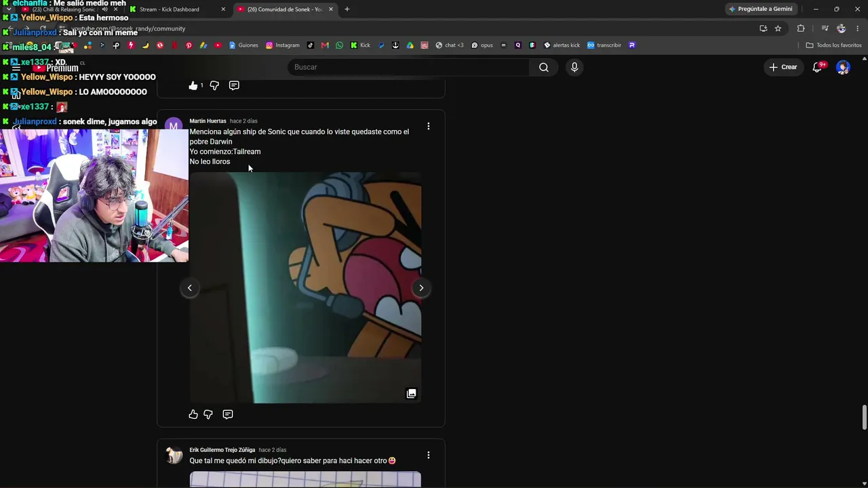The width and height of the screenshot is (868, 488).
Task: Click the install app icon in address bar
Action: pyautogui.click(x=764, y=28)
